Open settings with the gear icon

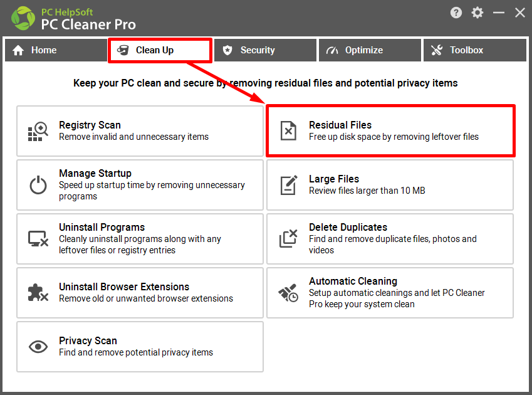tap(477, 13)
